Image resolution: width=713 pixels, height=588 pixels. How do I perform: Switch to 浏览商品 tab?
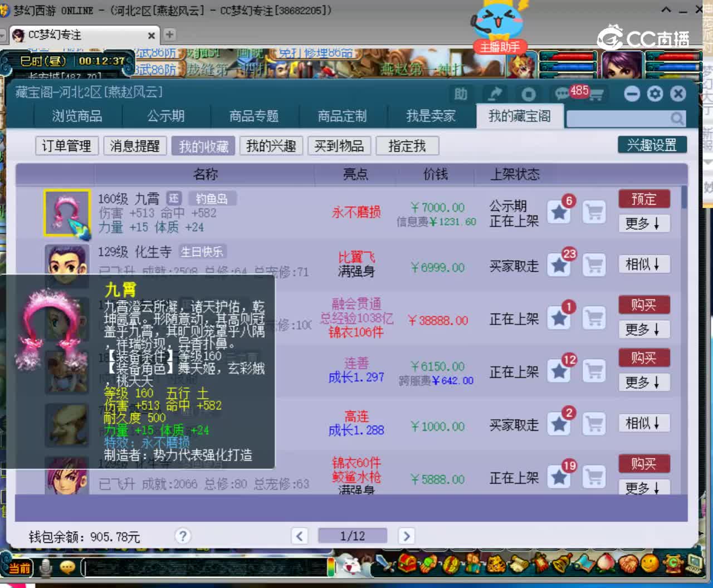77,116
